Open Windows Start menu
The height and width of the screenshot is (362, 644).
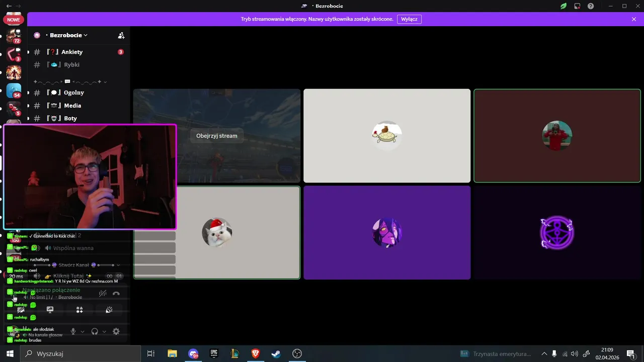[10, 354]
